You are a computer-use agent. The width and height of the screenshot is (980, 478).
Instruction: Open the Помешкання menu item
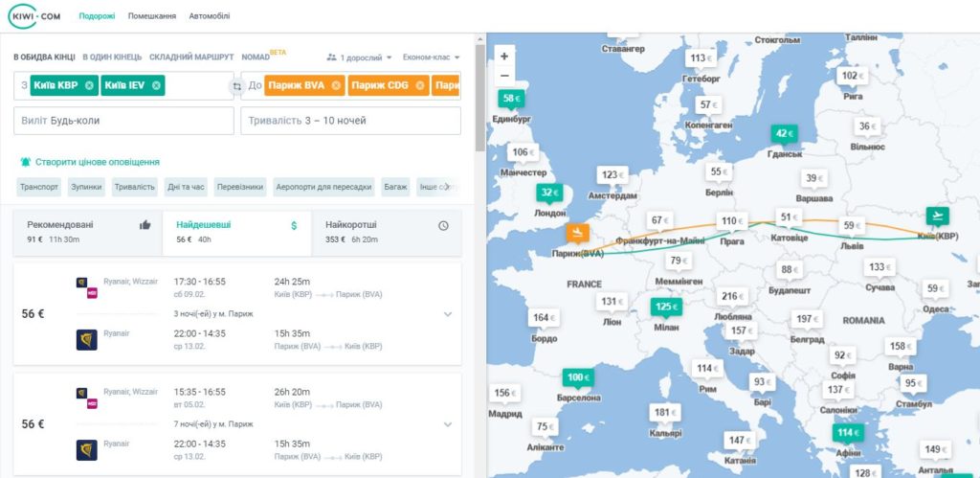click(x=152, y=16)
